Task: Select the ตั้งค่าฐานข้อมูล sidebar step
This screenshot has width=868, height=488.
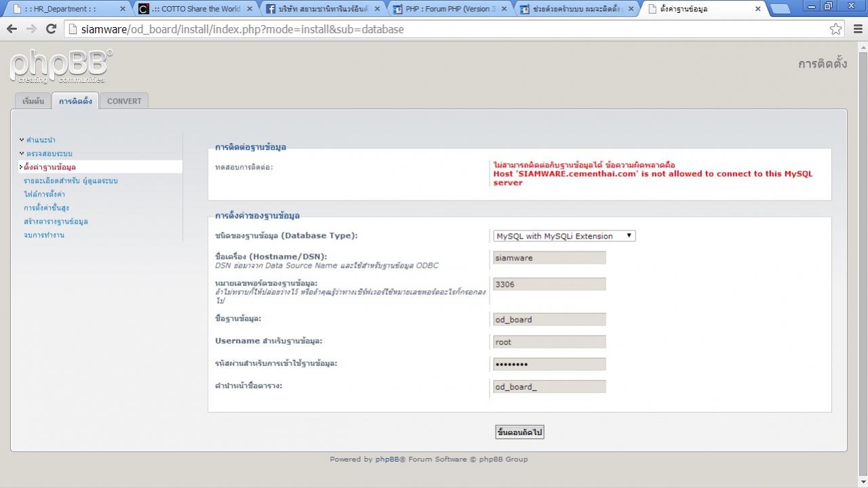Action: pos(50,167)
